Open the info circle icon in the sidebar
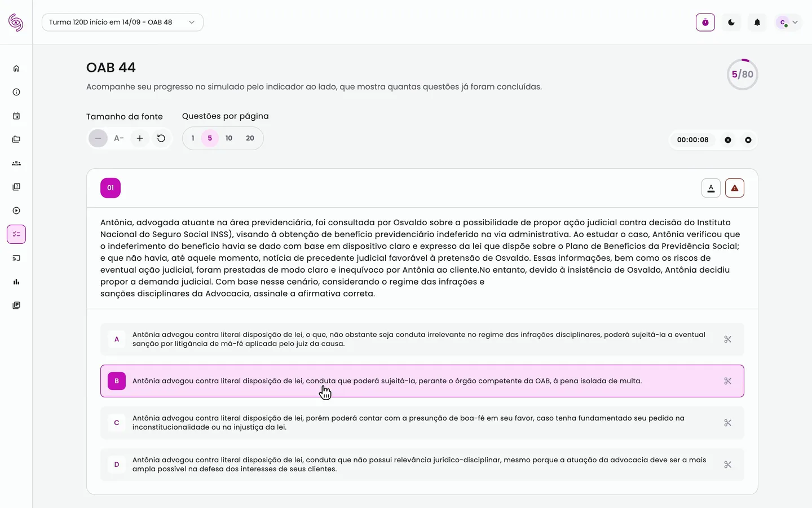The width and height of the screenshot is (812, 508). (16, 92)
